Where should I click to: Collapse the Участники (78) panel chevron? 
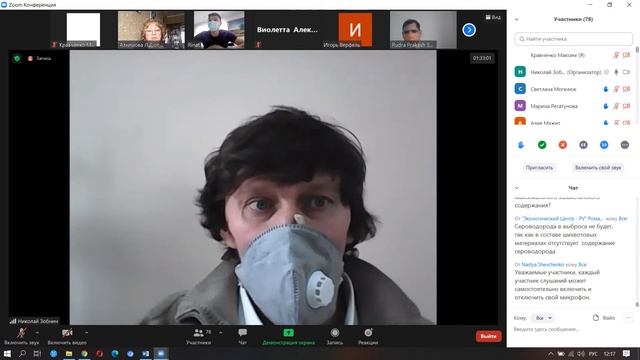click(517, 19)
